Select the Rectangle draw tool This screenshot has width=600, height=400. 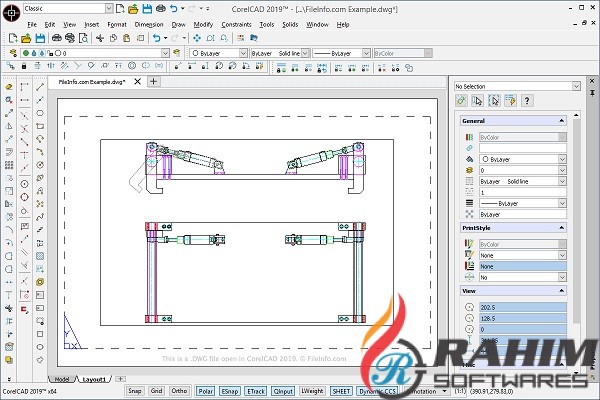coord(40,126)
